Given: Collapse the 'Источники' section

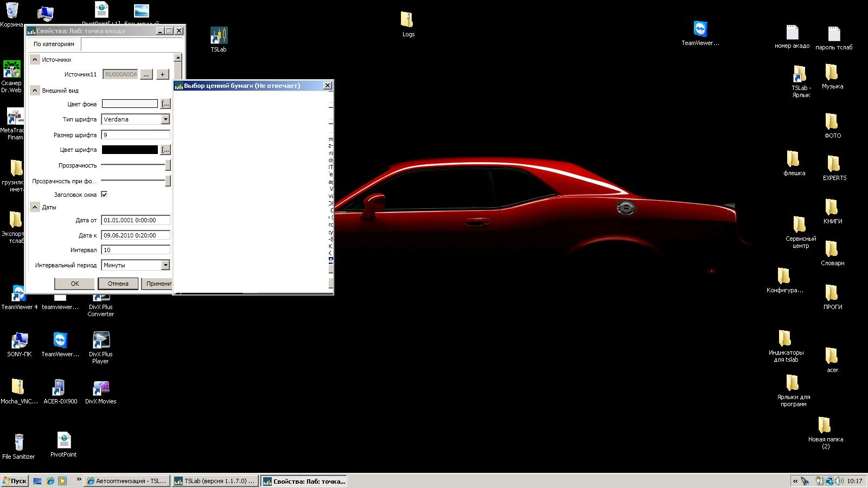Looking at the screenshot, I should pyautogui.click(x=35, y=60).
